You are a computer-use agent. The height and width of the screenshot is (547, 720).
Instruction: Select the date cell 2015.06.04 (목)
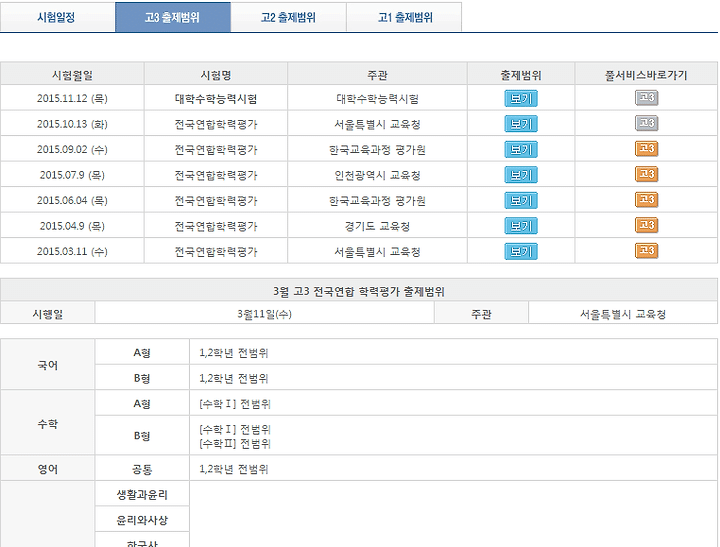click(72, 200)
